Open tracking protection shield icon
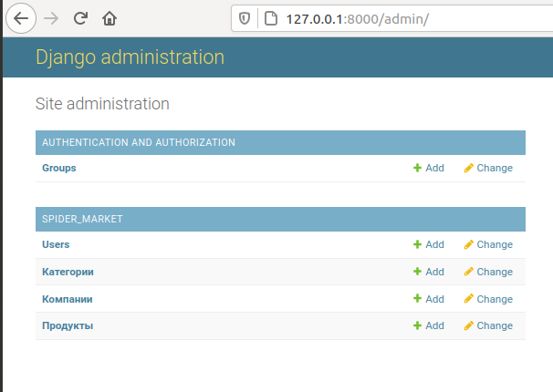 (245, 18)
